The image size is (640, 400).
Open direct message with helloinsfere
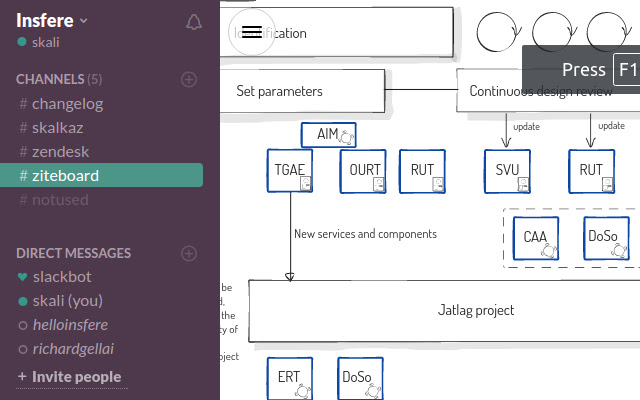click(70, 325)
